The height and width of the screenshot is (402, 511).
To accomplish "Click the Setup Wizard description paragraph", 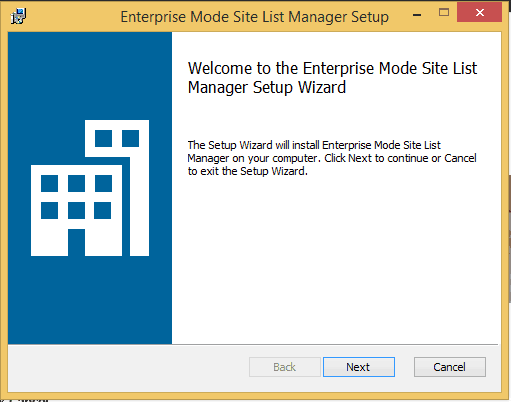I will [x=332, y=158].
